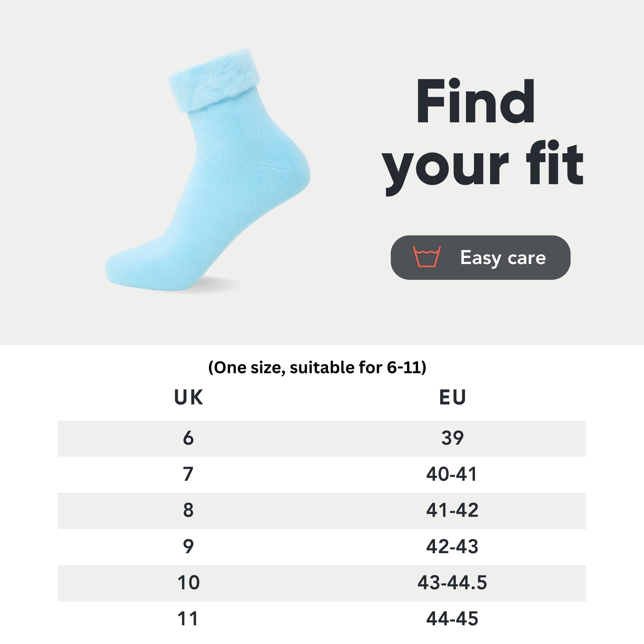Choose UK size 9 in chart
The width and height of the screenshot is (644, 644).
[x=188, y=547]
